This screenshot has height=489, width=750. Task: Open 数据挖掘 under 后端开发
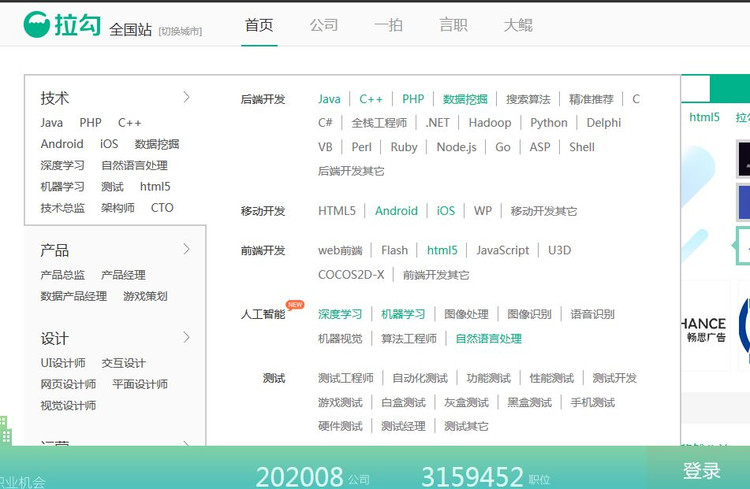click(465, 99)
